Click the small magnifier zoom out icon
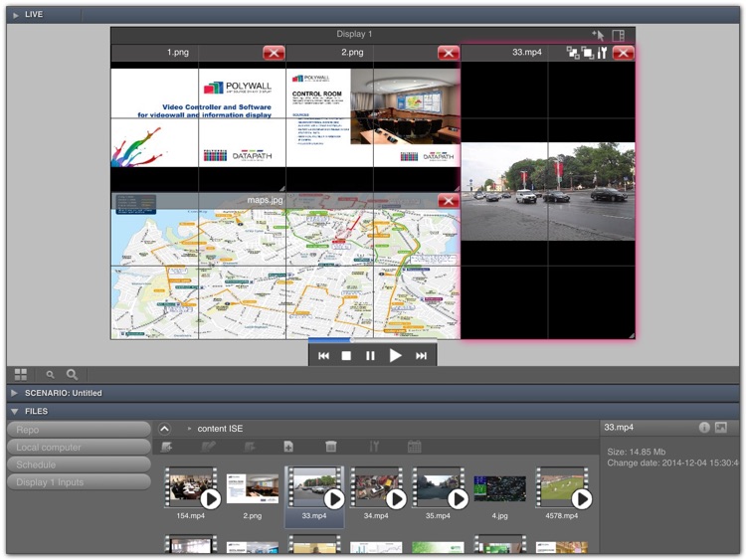The image size is (746, 560). 50,375
